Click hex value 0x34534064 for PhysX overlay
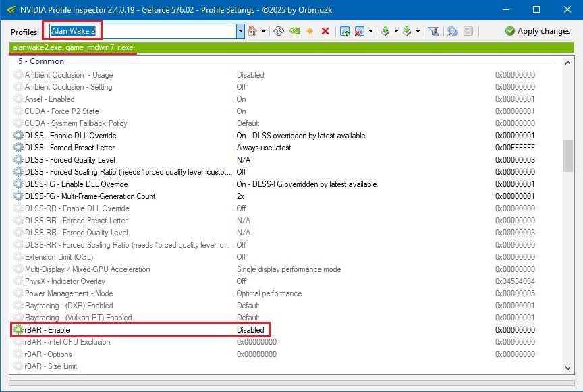The height and width of the screenshot is (392, 583). [x=515, y=281]
